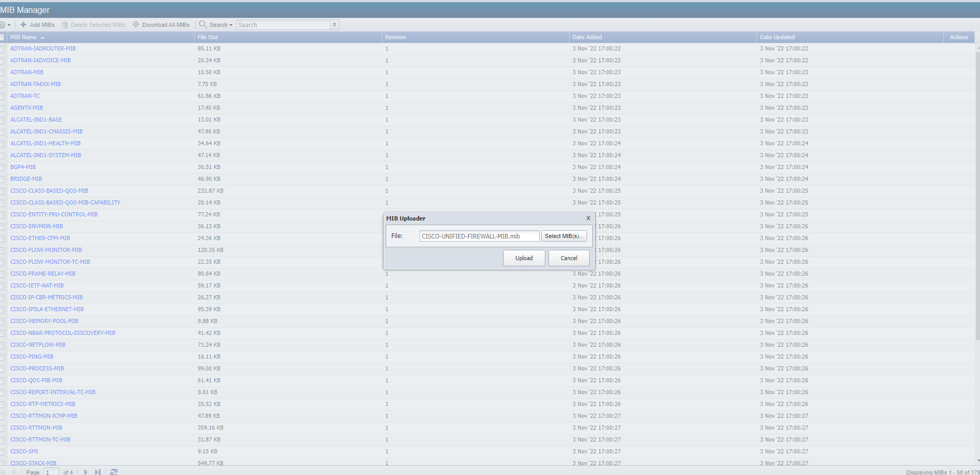
Task: Click the 0.61 KB file size cell
Action: 208,392
